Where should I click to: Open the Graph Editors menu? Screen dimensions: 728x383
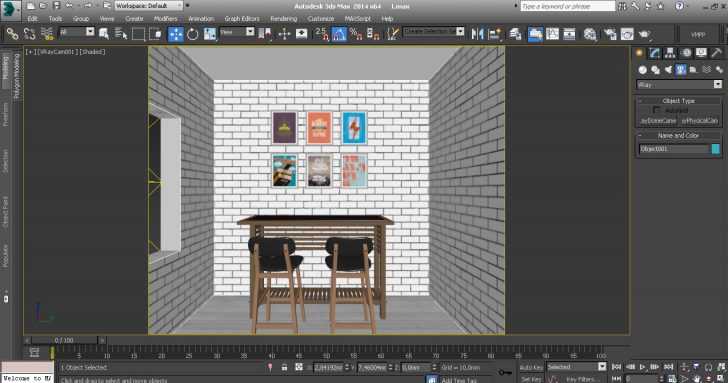click(x=242, y=19)
